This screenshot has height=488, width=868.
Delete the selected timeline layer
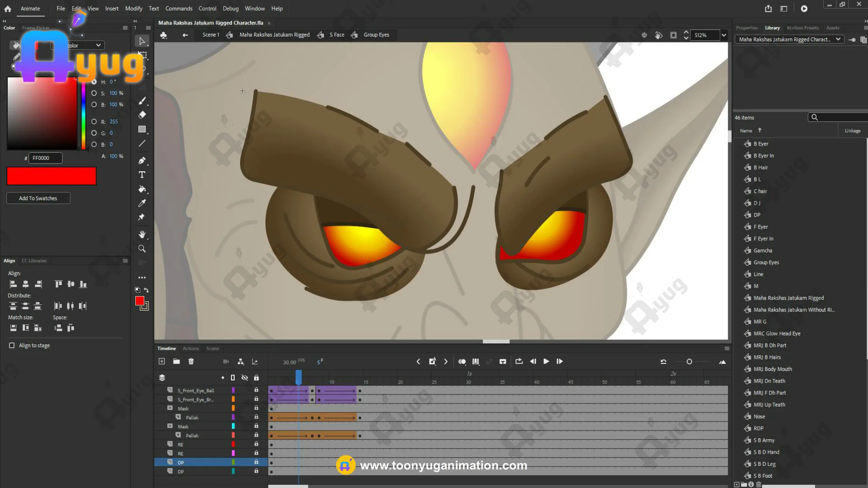[x=191, y=361]
